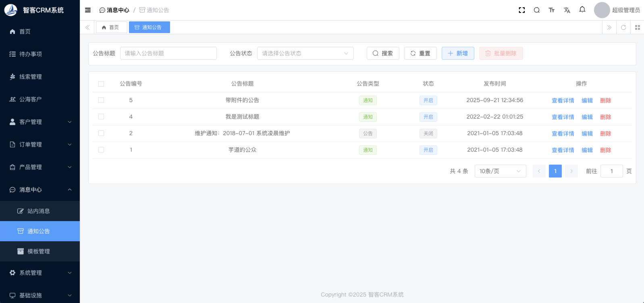This screenshot has height=303, width=644.
Task: Open the header search magnifier icon
Action: pos(537,10)
